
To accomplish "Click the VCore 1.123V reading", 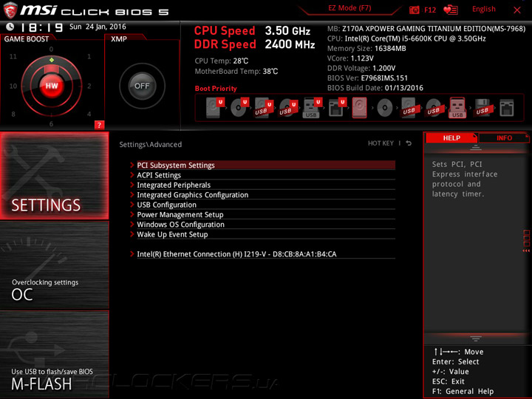I will click(350, 58).
